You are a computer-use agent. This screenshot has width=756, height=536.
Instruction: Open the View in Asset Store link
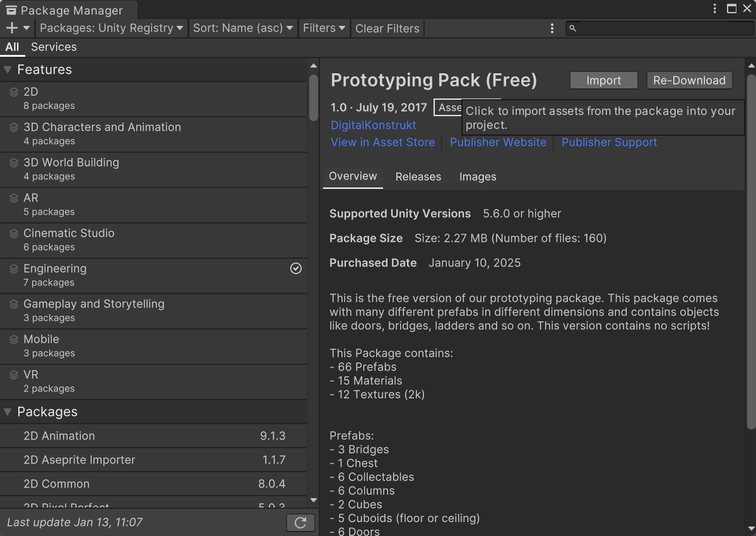(x=382, y=143)
